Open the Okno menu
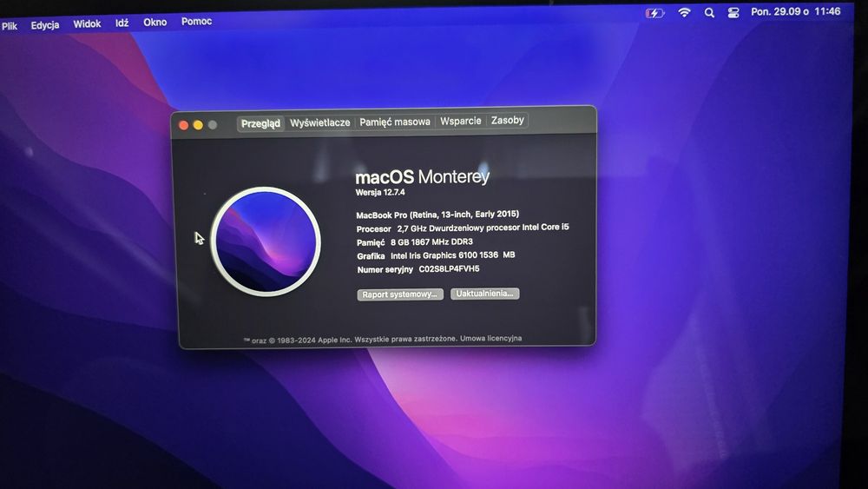The image size is (868, 489). click(155, 23)
